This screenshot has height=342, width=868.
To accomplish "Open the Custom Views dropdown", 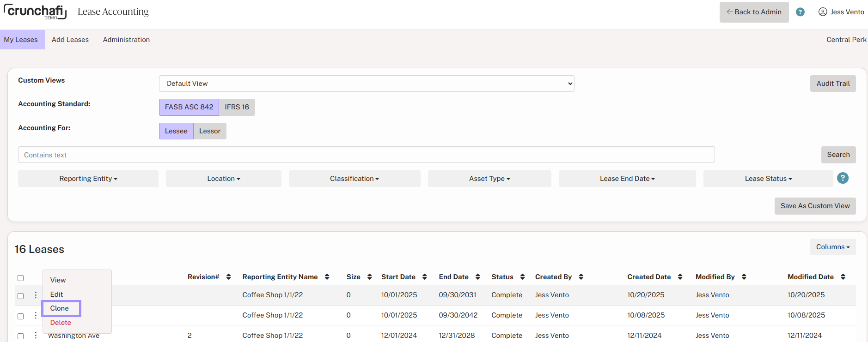I will click(366, 84).
